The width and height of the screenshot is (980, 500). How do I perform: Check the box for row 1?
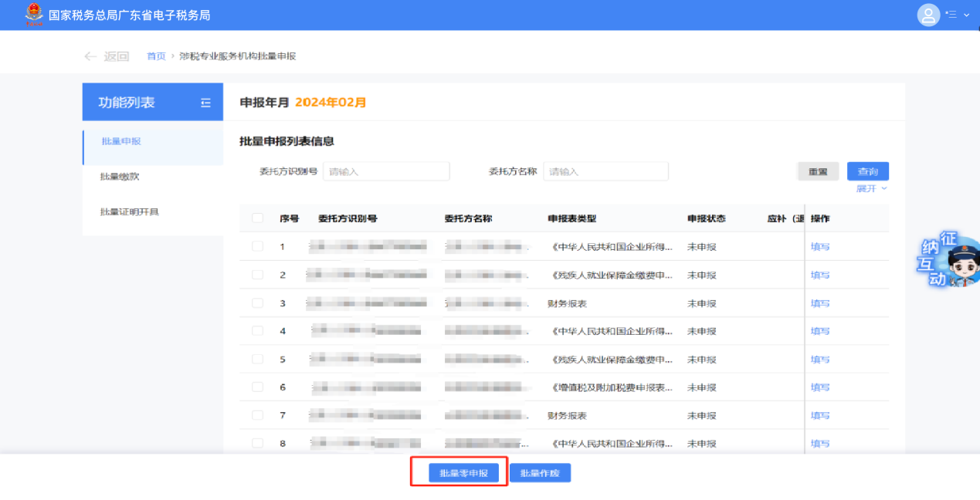click(x=257, y=246)
